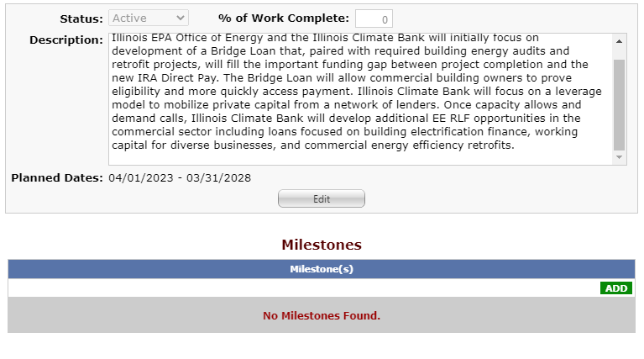Click the blank white row left of ADD
Image resolution: width=644 pixels, height=359 pixels.
point(302,288)
